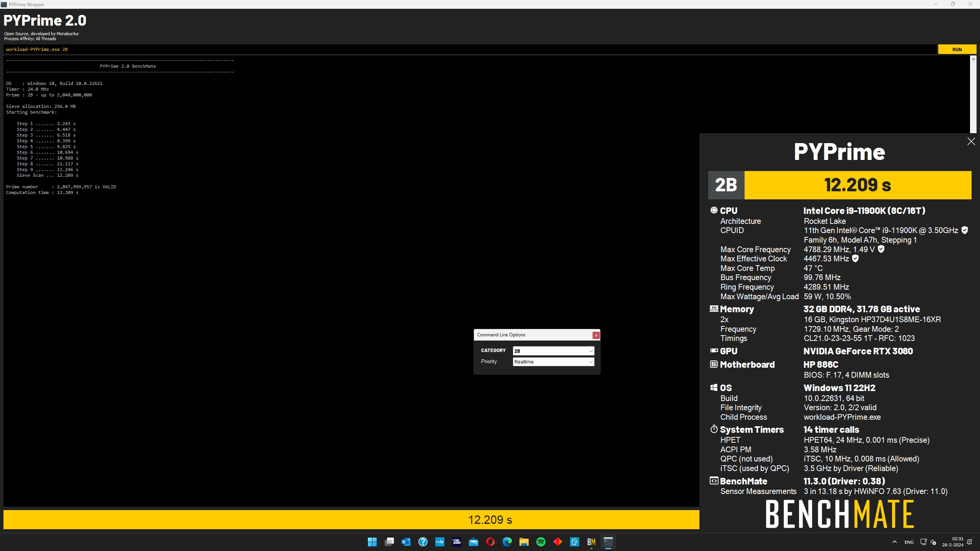The height and width of the screenshot is (551, 980).
Task: Open the red diamond app on taskbar
Action: pos(558,542)
